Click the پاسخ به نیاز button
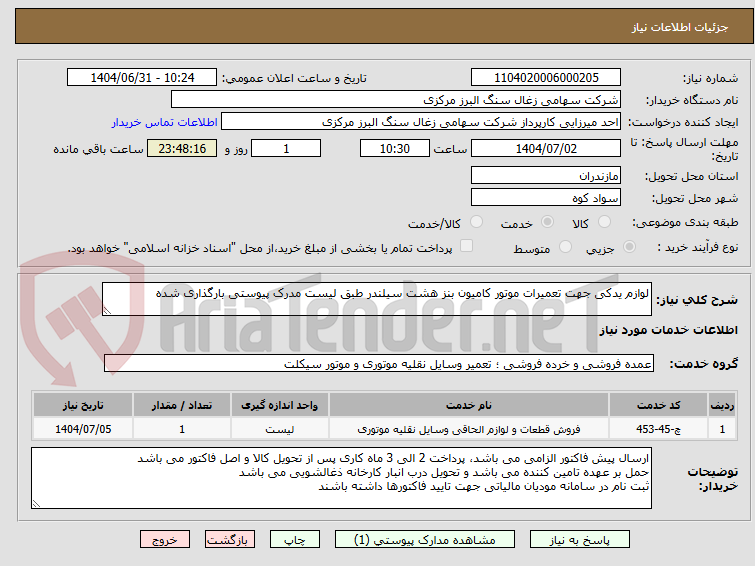 click(x=580, y=540)
